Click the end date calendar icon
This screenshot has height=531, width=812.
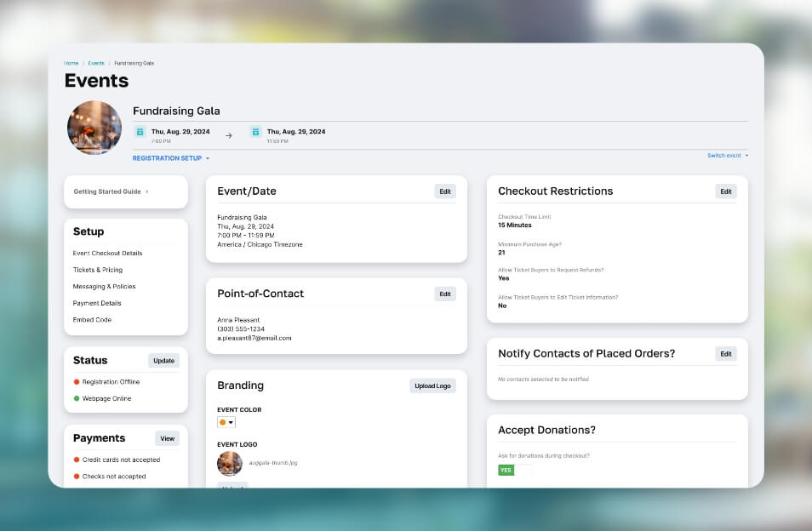click(255, 131)
